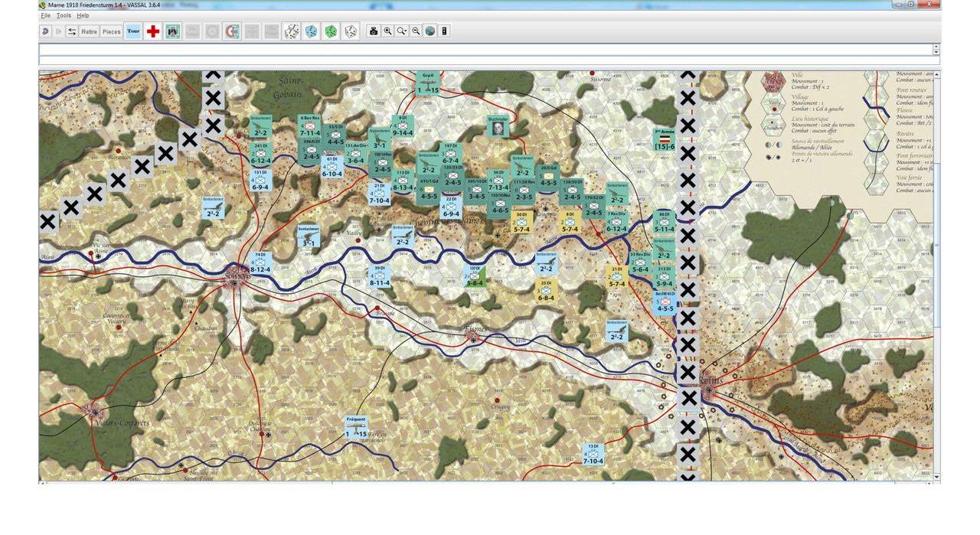The height and width of the screenshot is (535, 980).
Task: Select the 151 DI counter
Action: pyautogui.click(x=260, y=181)
